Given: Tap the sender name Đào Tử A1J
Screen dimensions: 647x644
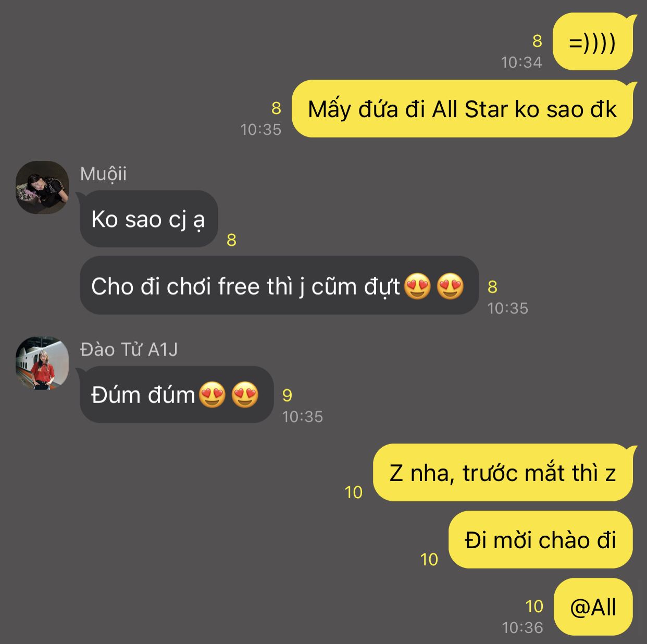Looking at the screenshot, I should tap(129, 349).
